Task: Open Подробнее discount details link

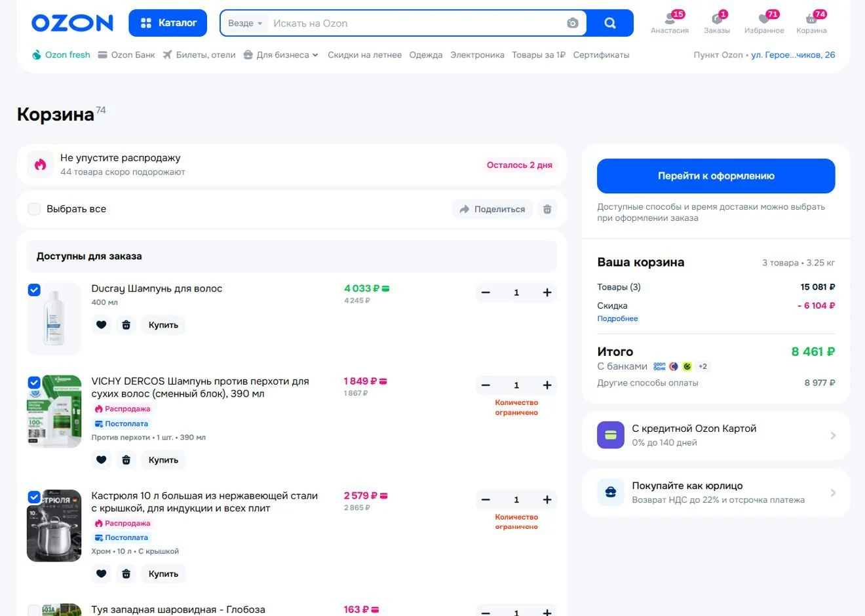Action: tap(617, 318)
